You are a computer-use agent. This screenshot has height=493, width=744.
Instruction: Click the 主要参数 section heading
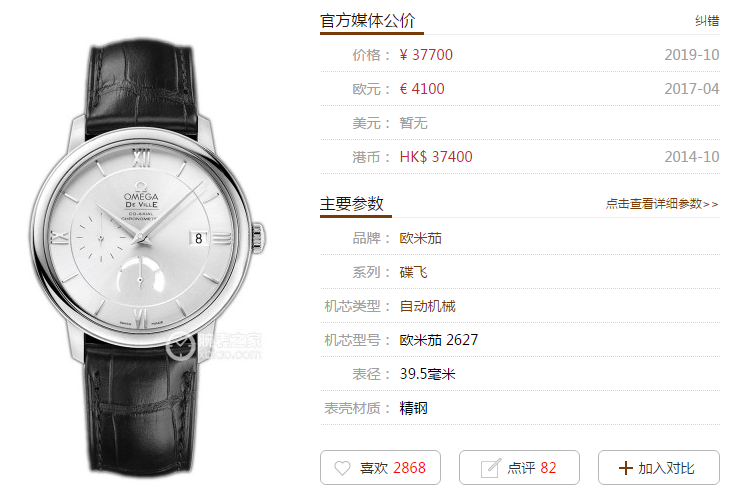(352, 204)
